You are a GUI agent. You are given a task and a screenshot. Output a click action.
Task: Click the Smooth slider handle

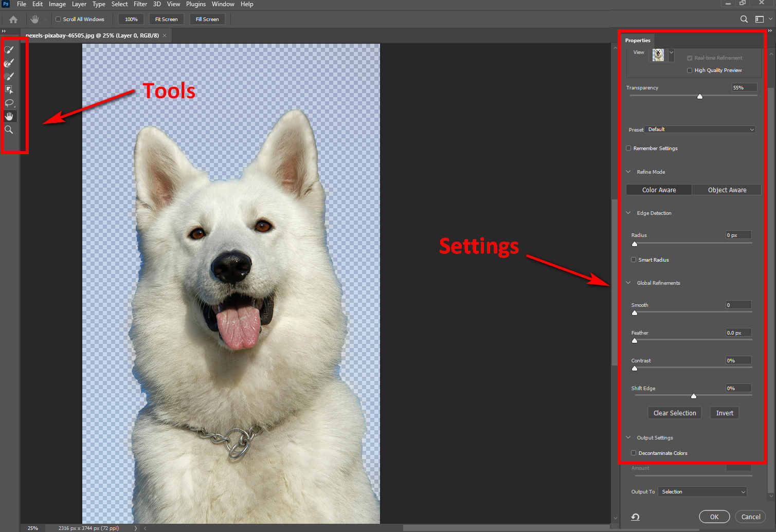tap(635, 313)
